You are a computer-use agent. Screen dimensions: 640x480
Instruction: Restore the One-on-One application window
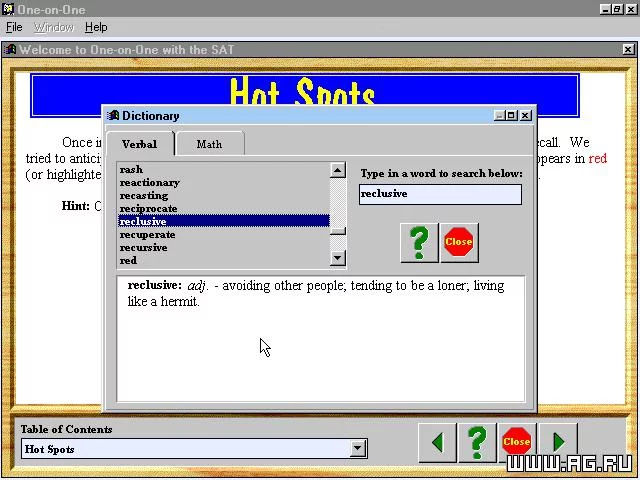[617, 9]
